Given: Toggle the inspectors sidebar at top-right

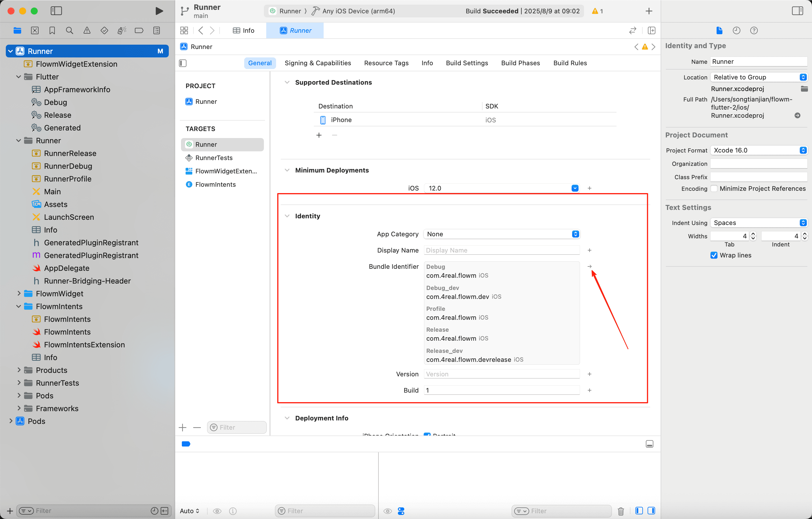Looking at the screenshot, I should (x=797, y=11).
